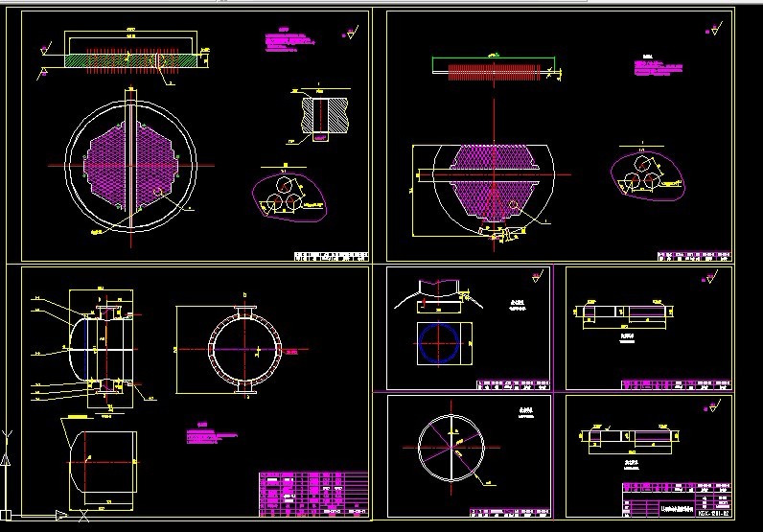Image resolution: width=763 pixels, height=532 pixels.
Task: Click the UCS icon Y-axis arrowhead
Action: point(6,459)
